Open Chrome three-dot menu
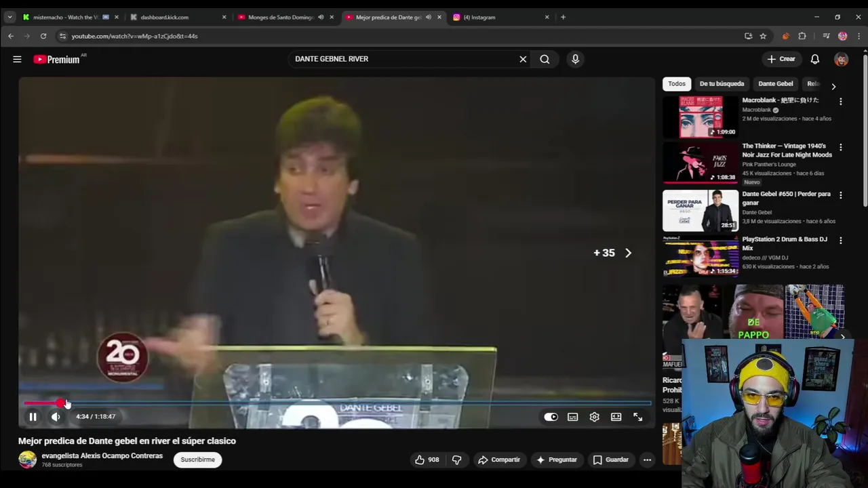 [859, 36]
